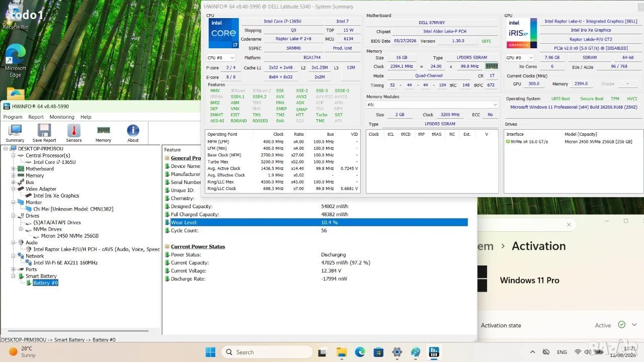The height and width of the screenshot is (362, 644).
Task: Open Microsoft Edge from the taskbar
Action: pyautogui.click(x=360, y=352)
